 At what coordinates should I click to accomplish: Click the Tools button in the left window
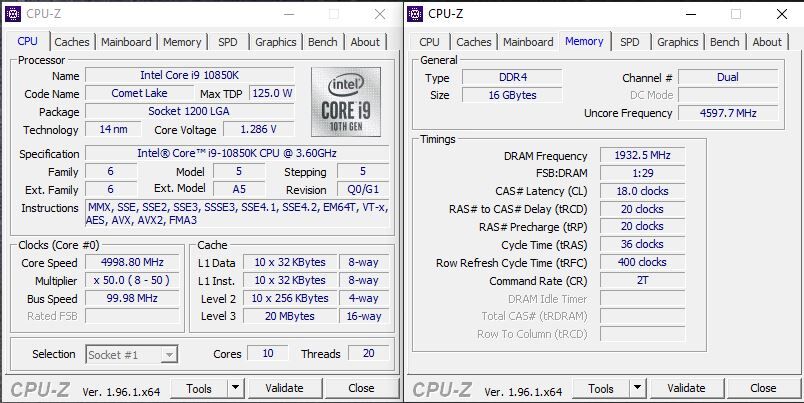199,388
